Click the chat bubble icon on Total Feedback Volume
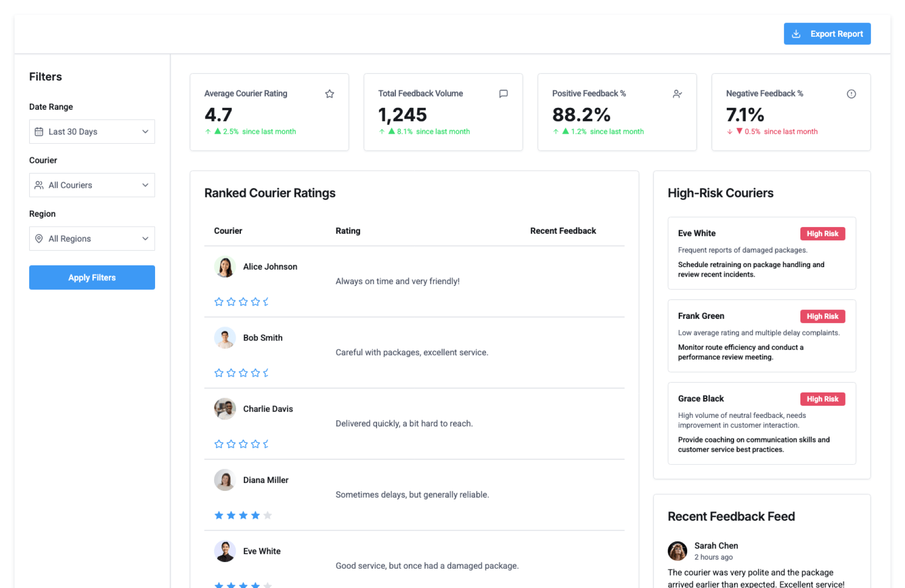The width and height of the screenshot is (905, 588). (x=503, y=94)
